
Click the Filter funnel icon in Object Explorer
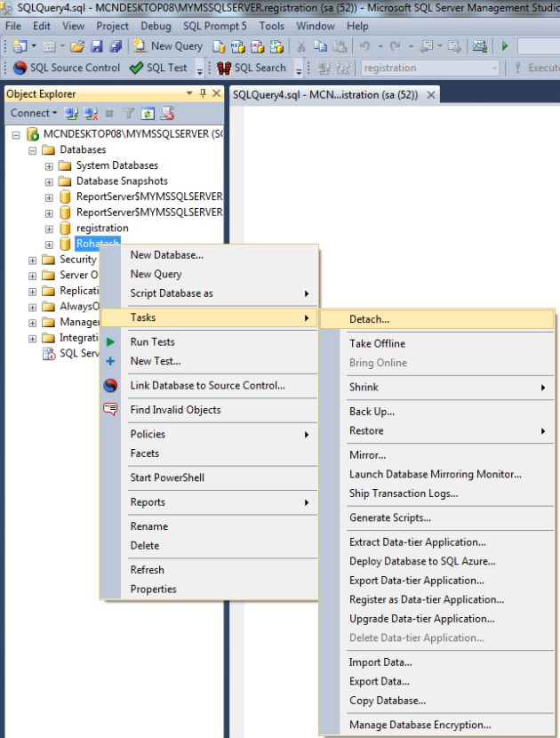[129, 114]
